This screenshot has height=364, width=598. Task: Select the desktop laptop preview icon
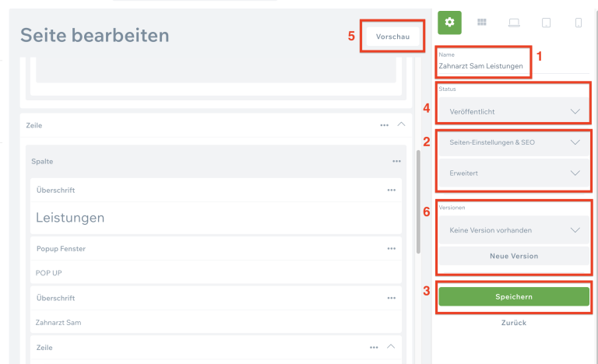click(x=514, y=23)
